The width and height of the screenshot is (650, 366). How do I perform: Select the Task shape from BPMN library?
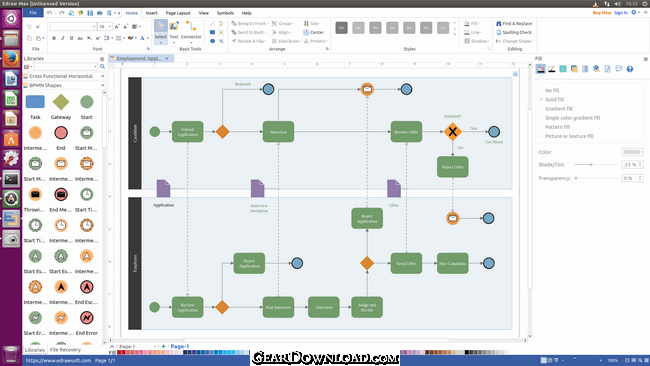click(x=35, y=107)
